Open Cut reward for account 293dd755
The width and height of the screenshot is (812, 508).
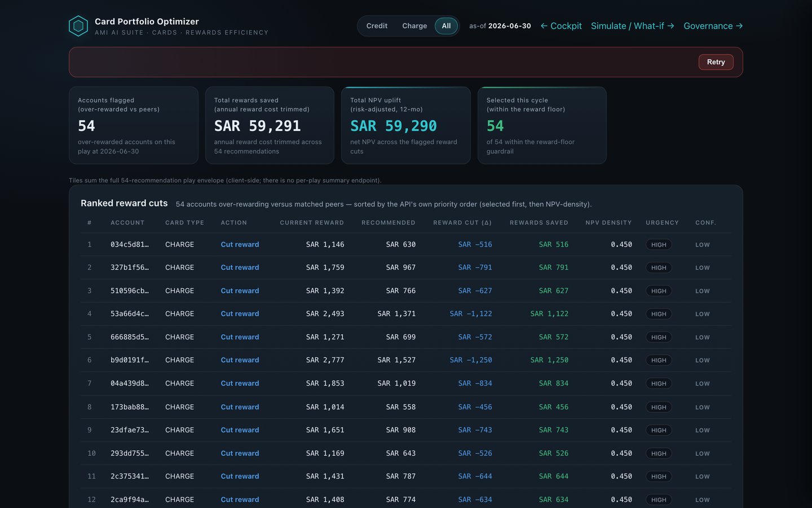point(240,453)
